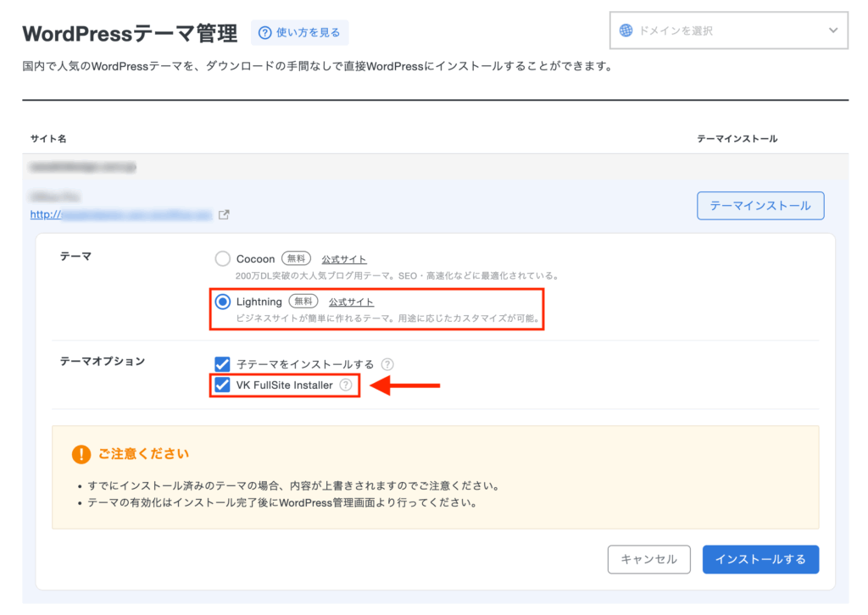Click help icon next to VK FullSite Installer

click(346, 385)
